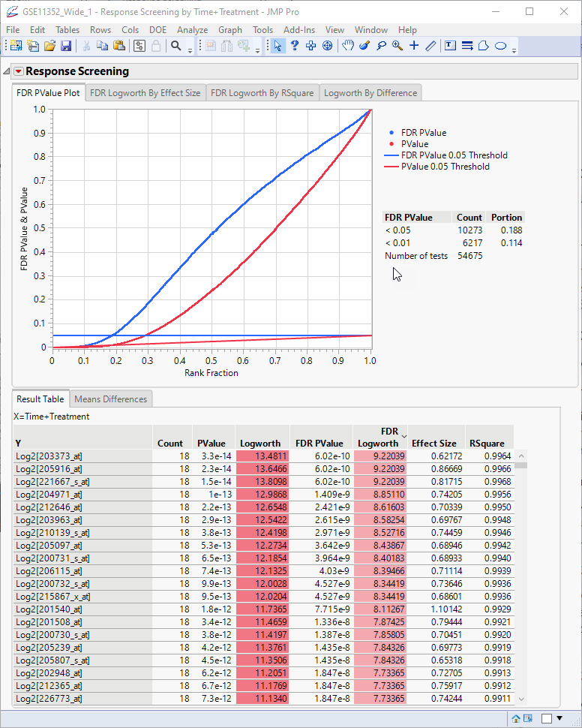
Task: Click the Save disk icon
Action: pyautogui.click(x=66, y=46)
